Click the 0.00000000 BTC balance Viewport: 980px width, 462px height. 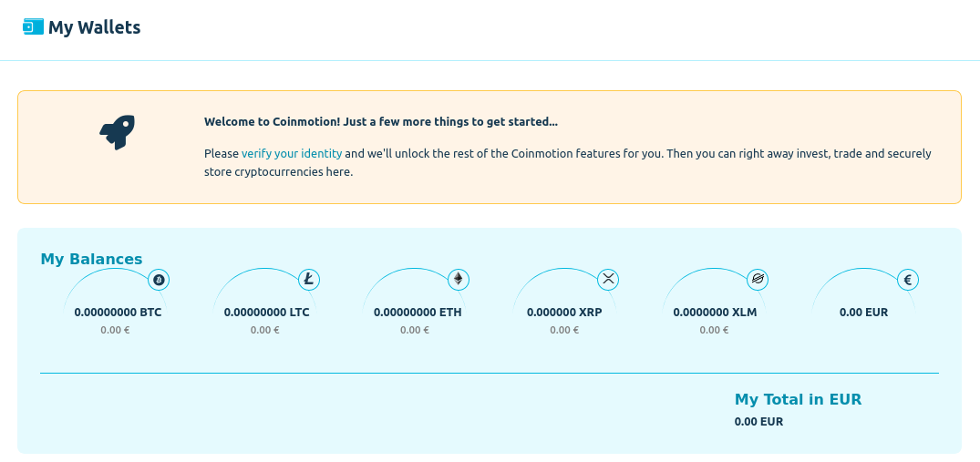(118, 313)
